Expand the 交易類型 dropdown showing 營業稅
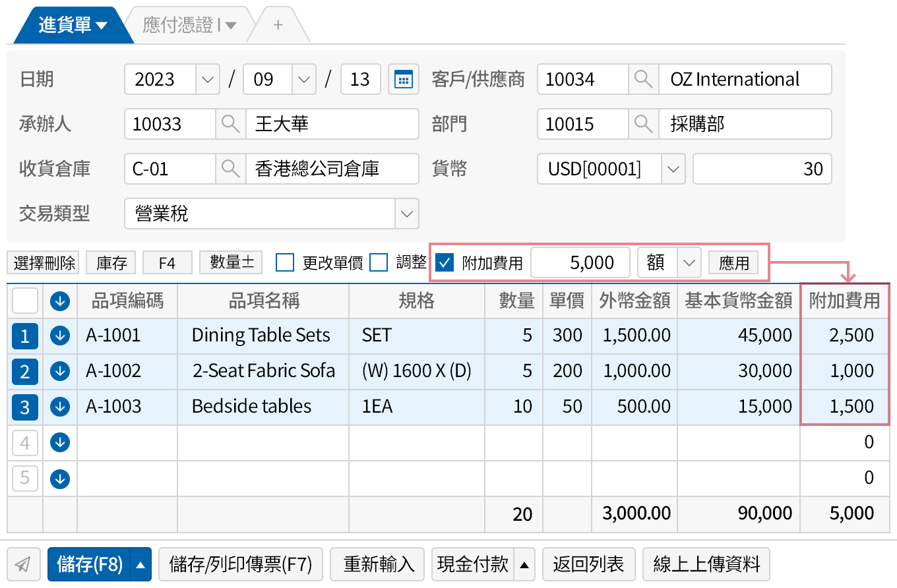897x588 pixels. (x=407, y=214)
